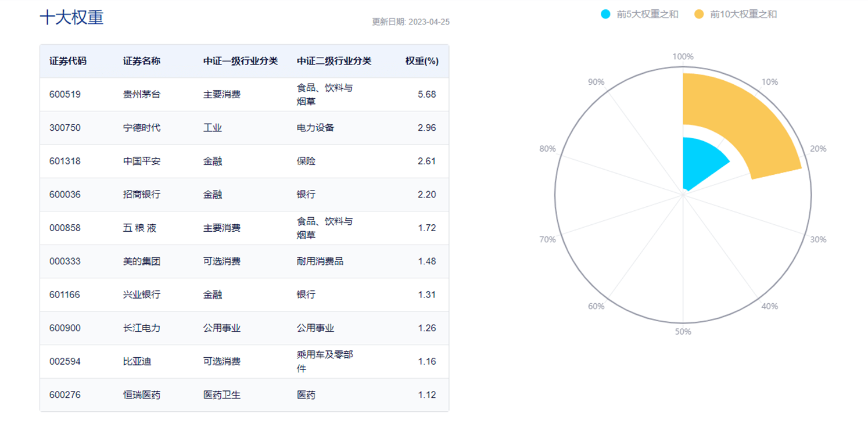Click the 工业 industry cell
868x438 pixels.
coord(213,128)
